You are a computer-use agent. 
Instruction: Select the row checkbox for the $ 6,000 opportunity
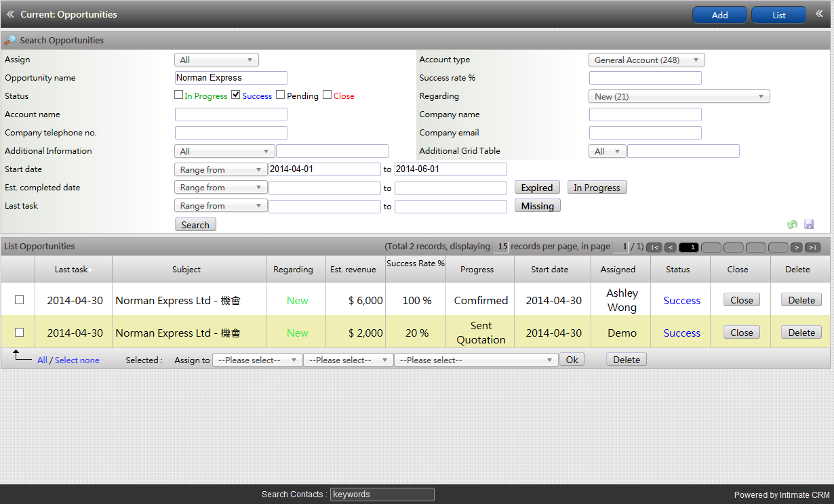click(x=19, y=299)
